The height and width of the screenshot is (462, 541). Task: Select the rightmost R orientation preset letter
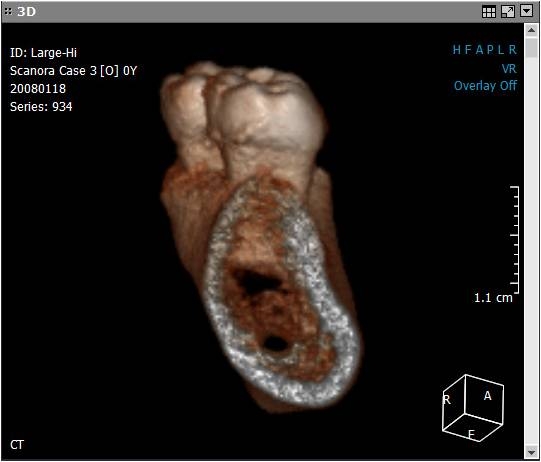pos(513,50)
